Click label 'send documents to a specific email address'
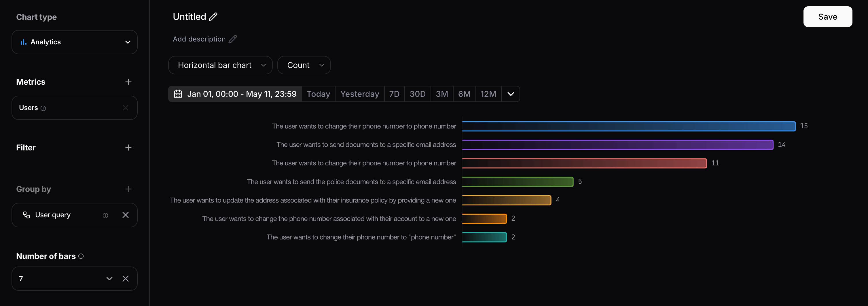868x306 pixels. point(366,145)
